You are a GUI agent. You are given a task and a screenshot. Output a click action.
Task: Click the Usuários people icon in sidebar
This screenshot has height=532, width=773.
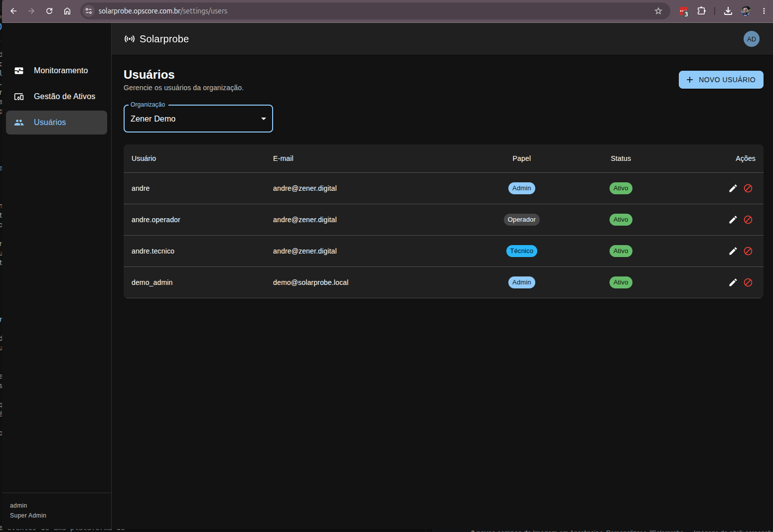(19, 123)
